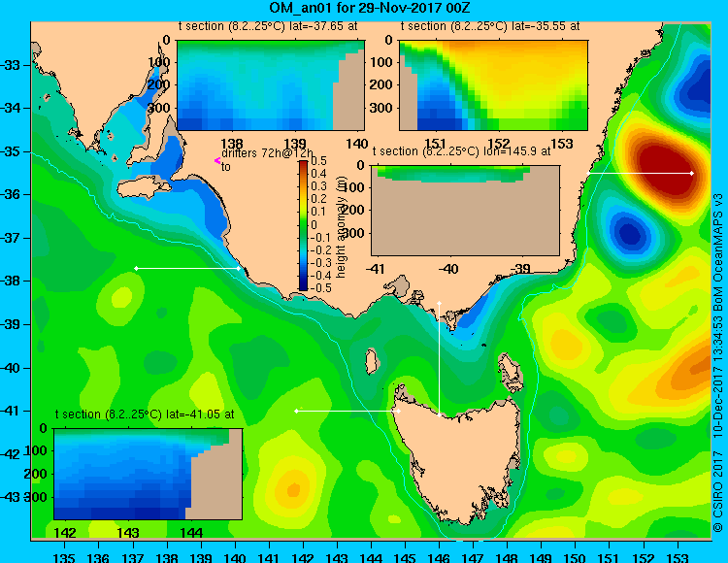Screen dimensions: 728x563
Task: Click coastal endpoint of the -35.55 section line
Action: pyautogui.click(x=588, y=173)
